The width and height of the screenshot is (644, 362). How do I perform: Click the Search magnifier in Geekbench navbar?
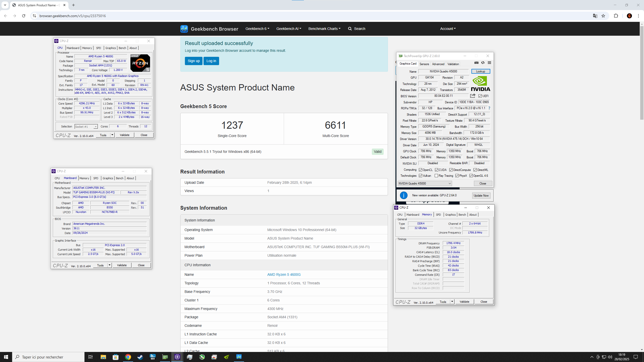[350, 29]
